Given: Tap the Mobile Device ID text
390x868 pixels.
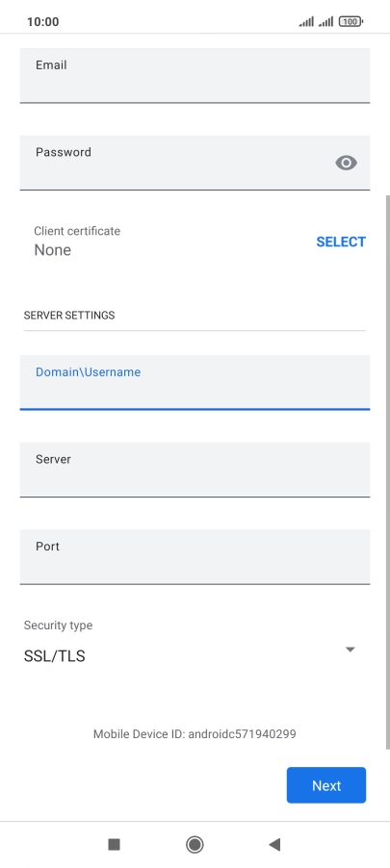Looking at the screenshot, I should 195,734.
